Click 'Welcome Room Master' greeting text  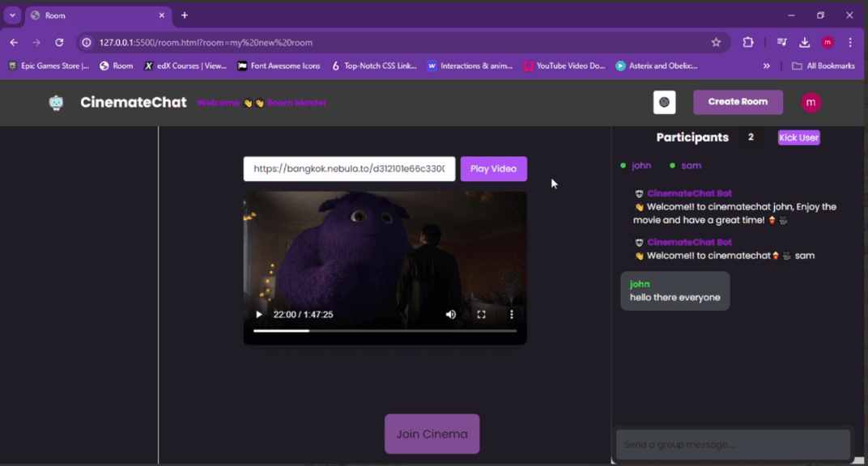pyautogui.click(x=262, y=103)
